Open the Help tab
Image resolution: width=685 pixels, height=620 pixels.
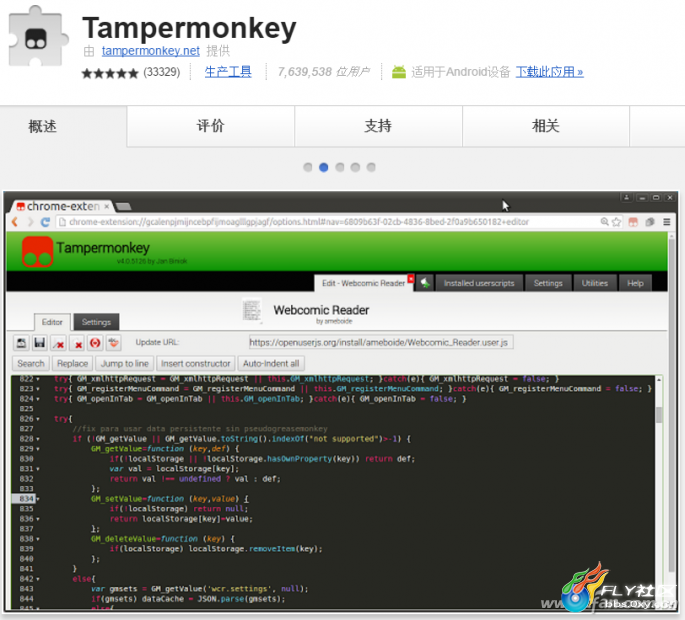pyautogui.click(x=635, y=284)
